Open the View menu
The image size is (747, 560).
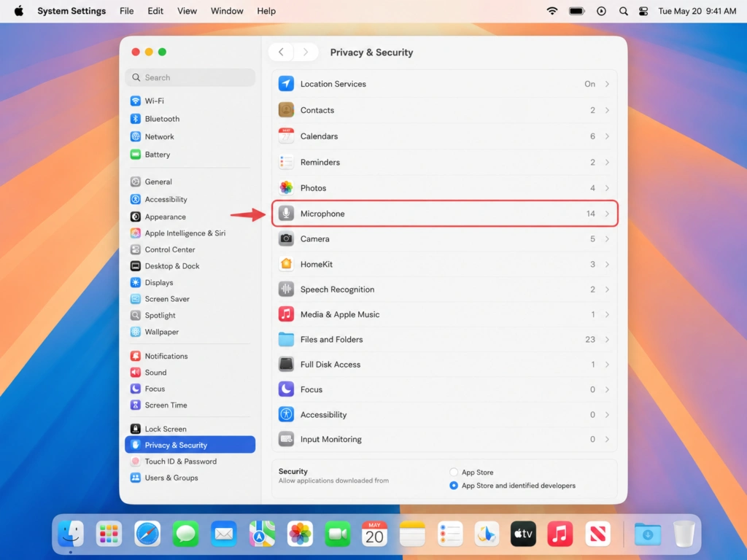click(x=187, y=11)
